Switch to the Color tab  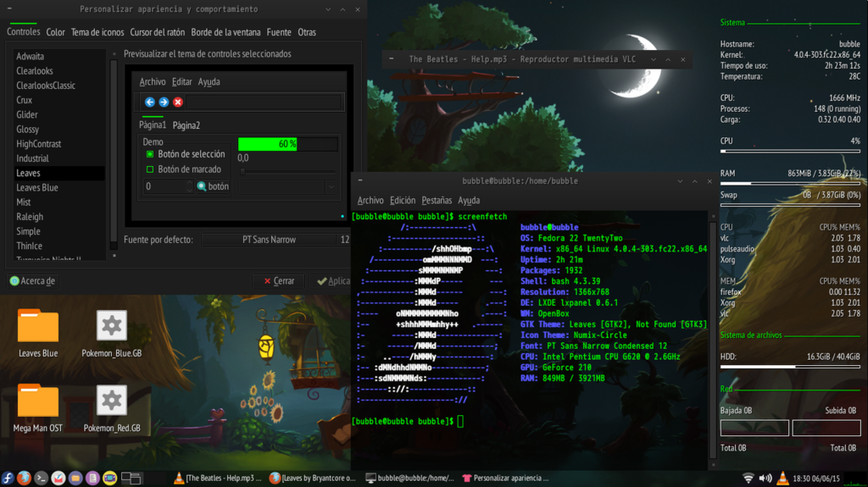(55, 32)
